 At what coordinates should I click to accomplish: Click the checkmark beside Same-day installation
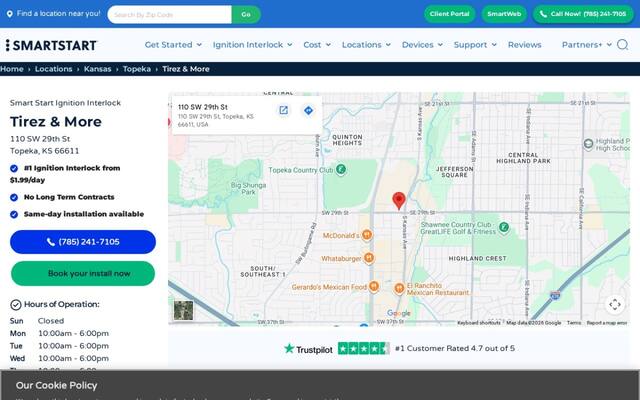(14, 214)
